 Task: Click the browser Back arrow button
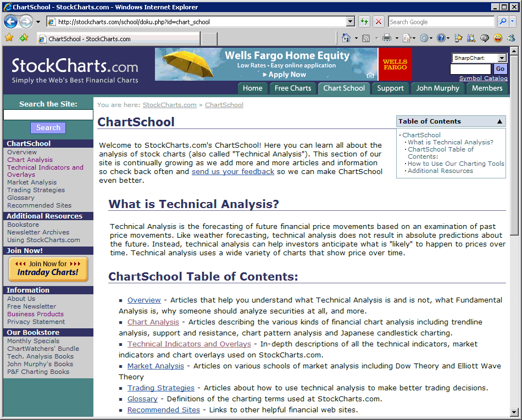point(10,22)
